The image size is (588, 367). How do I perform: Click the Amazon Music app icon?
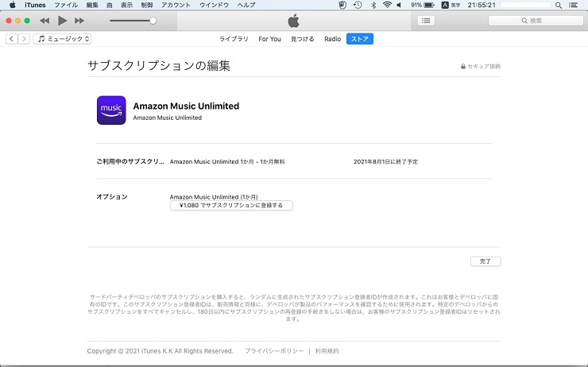[x=111, y=110]
